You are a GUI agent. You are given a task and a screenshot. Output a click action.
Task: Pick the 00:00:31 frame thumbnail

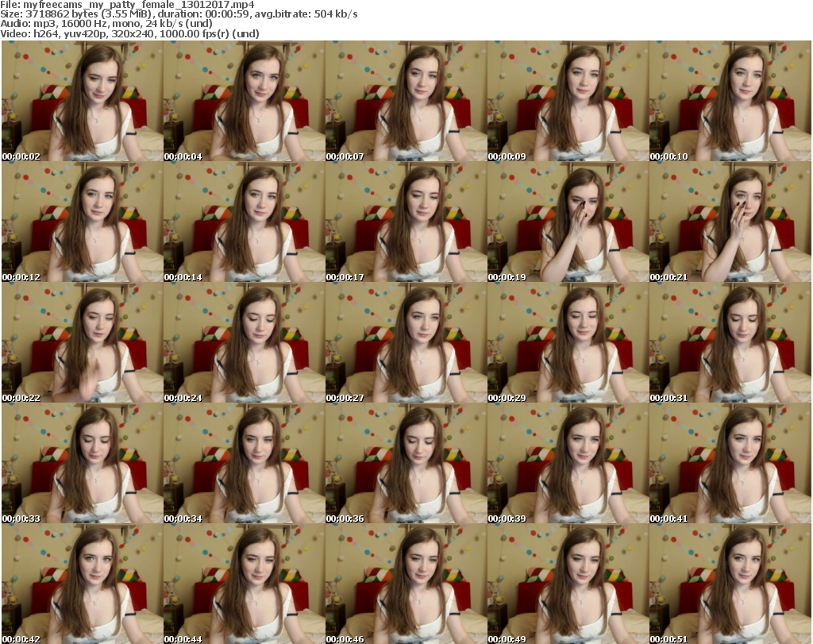730,343
